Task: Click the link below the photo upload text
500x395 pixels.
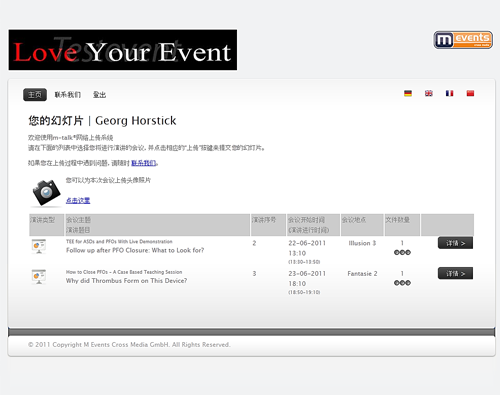Action: pyautogui.click(x=78, y=200)
